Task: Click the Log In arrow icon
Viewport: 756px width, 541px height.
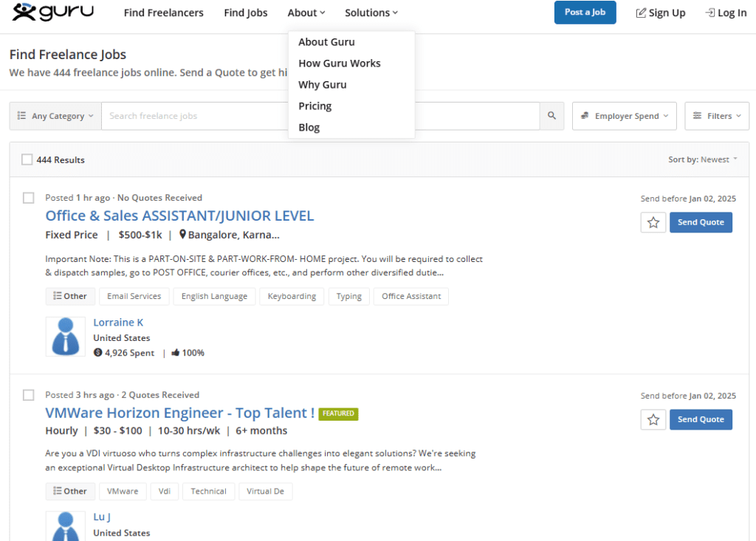Action: point(709,13)
